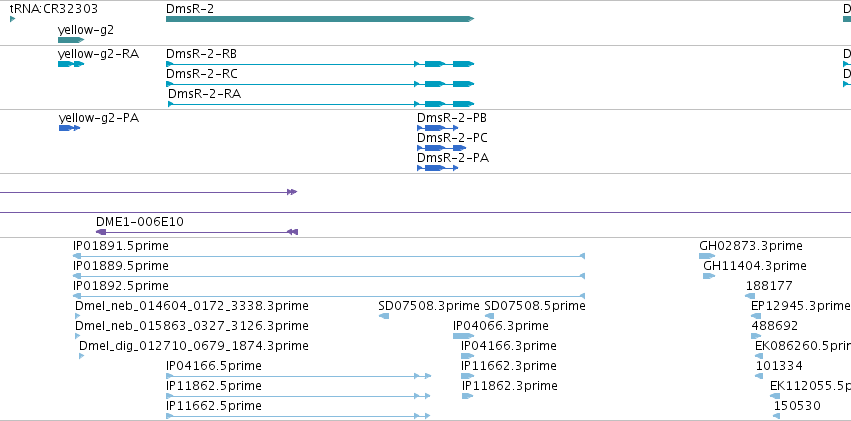Click the yellow-g2-PA protein label
Screen dimensions: 851x421
[x=99, y=118]
